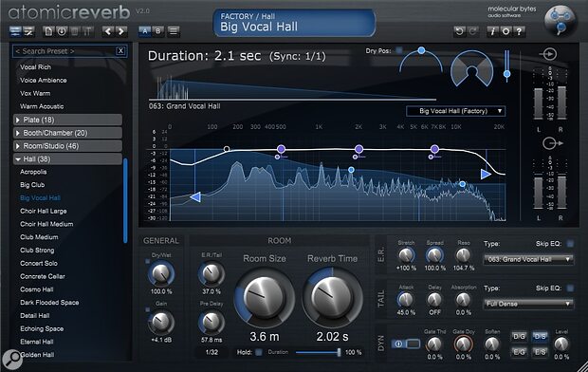Expand the Booth/Chamber (20) category
The image size is (588, 372).
(68, 133)
